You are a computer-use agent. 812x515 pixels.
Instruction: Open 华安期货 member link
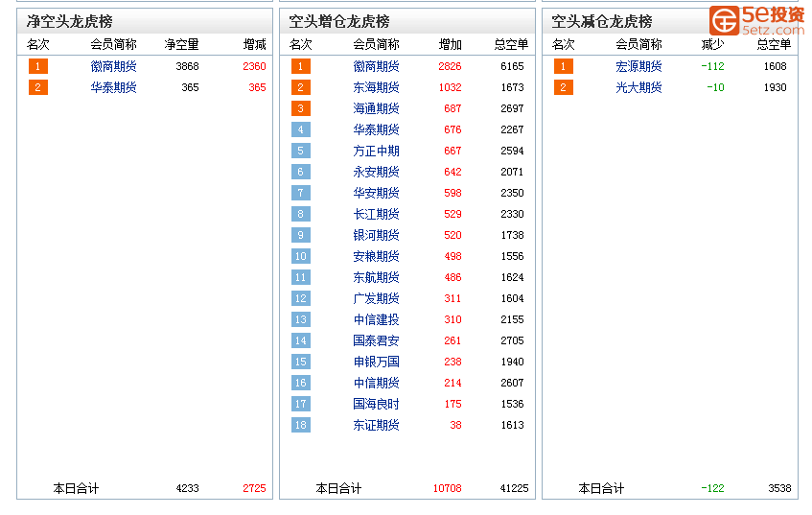[376, 194]
